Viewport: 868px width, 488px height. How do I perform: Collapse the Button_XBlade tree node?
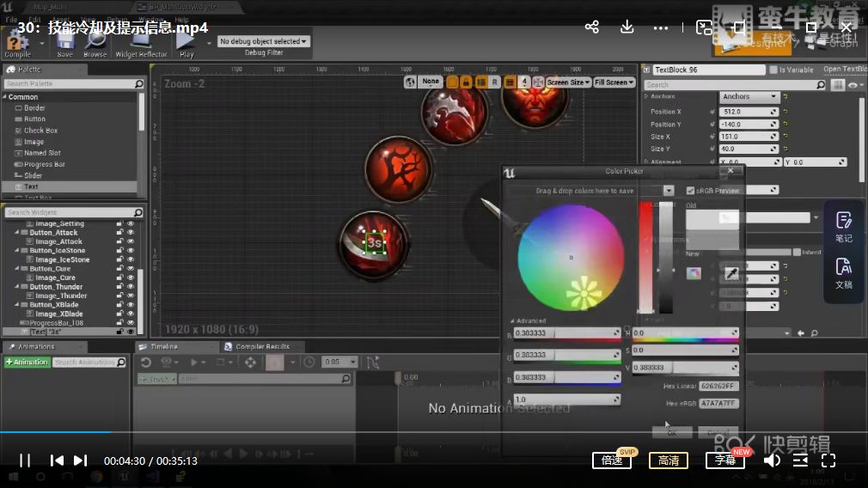tap(16, 305)
